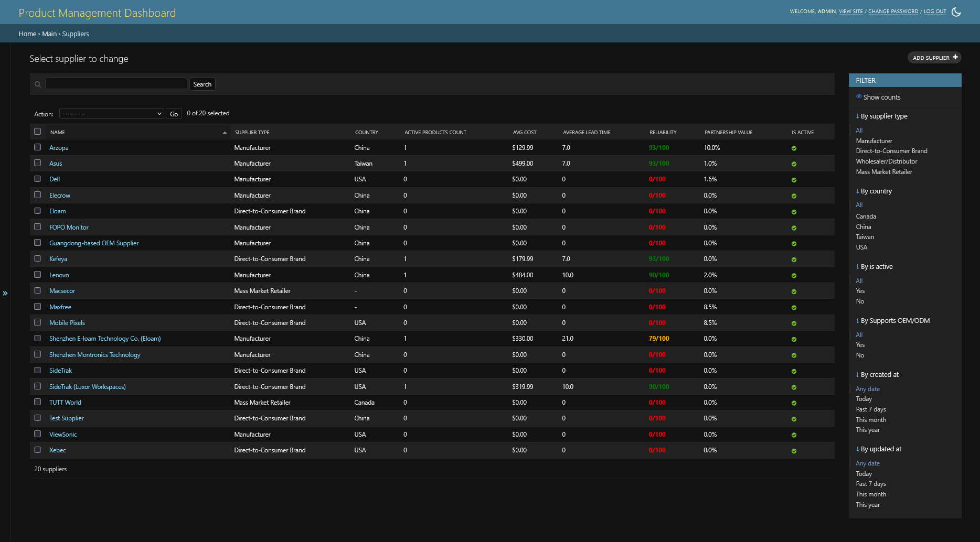Click active green check for Macsecor
Image resolution: width=980 pixels, height=542 pixels.
(794, 291)
